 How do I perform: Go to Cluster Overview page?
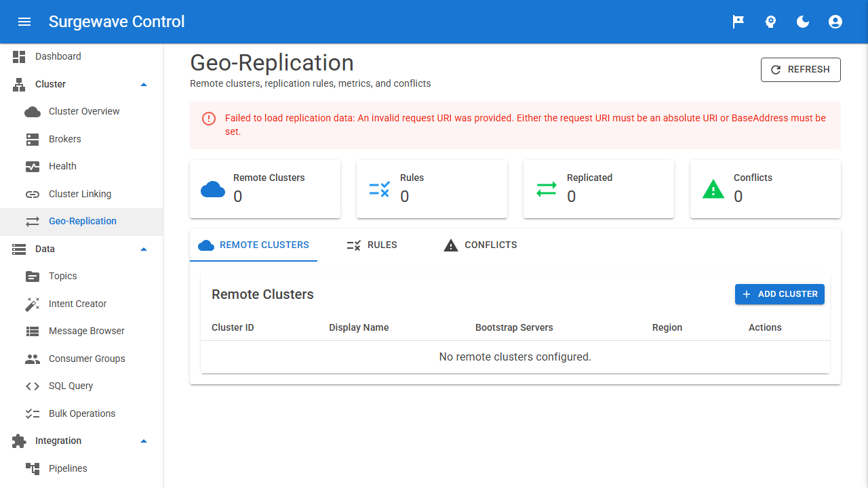coord(81,112)
